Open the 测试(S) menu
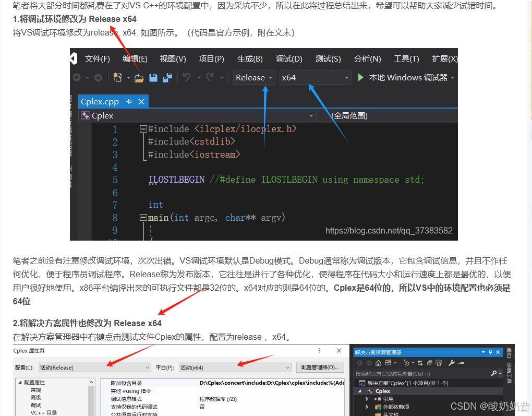Viewport: 532px width, 416px height. pos(328,59)
